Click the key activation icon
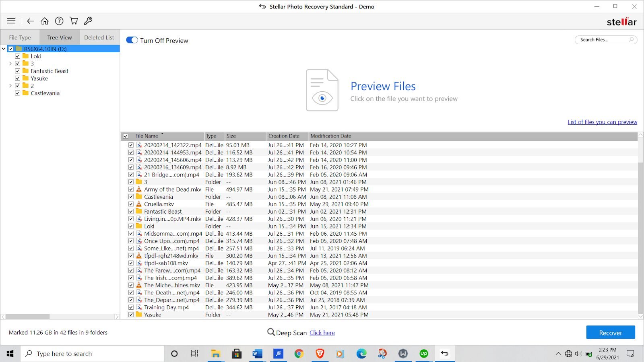 (88, 21)
